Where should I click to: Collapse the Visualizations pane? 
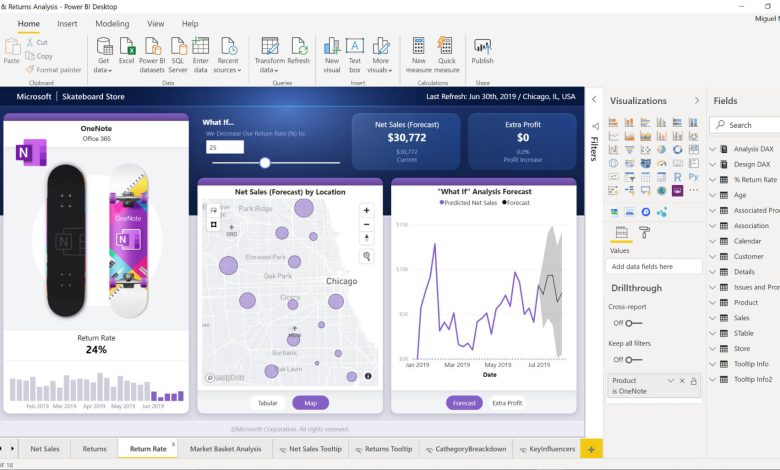pyautogui.click(x=696, y=100)
